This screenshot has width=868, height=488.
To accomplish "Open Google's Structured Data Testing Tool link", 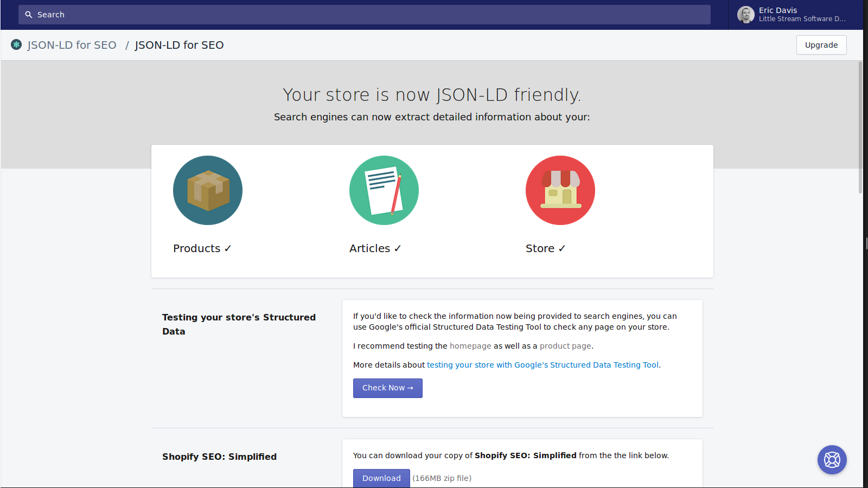I will 543,365.
